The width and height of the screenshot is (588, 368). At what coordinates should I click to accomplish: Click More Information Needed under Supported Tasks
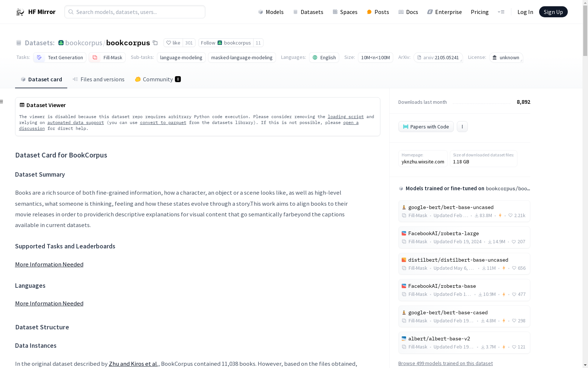[49, 264]
